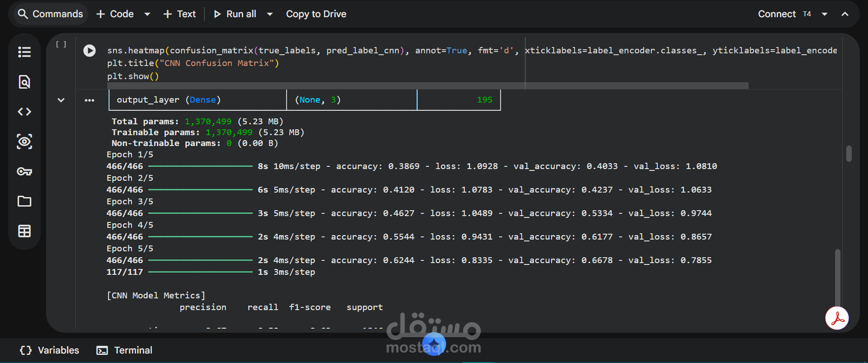Click the 'precision' column header
Viewport: 868px width, 363px height.
[x=203, y=307]
